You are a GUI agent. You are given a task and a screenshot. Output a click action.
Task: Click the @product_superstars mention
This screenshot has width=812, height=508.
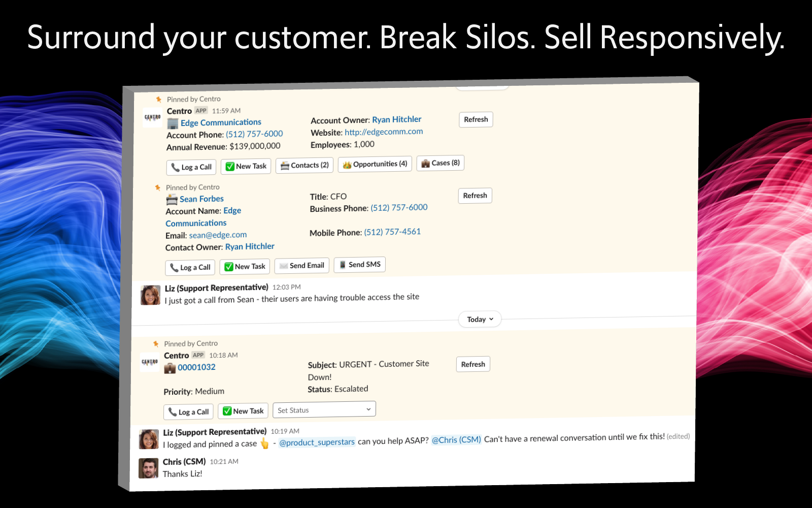317,442
